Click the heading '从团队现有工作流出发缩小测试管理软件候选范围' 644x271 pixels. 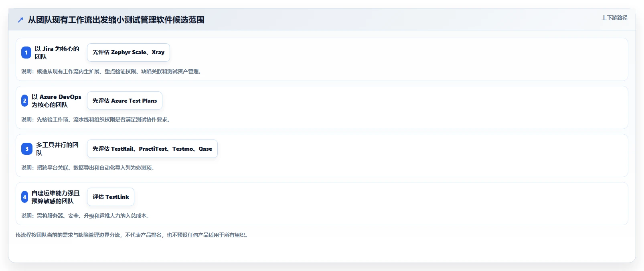[116, 20]
